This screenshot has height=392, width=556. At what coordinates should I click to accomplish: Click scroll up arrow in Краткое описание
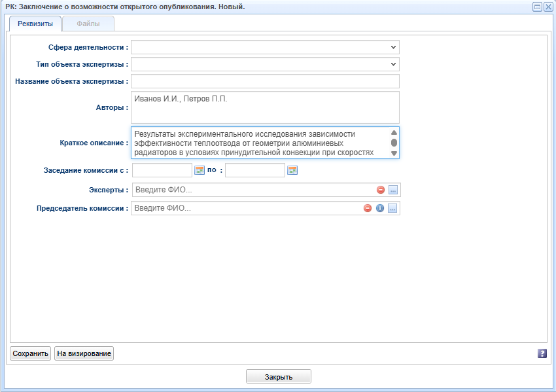[394, 133]
